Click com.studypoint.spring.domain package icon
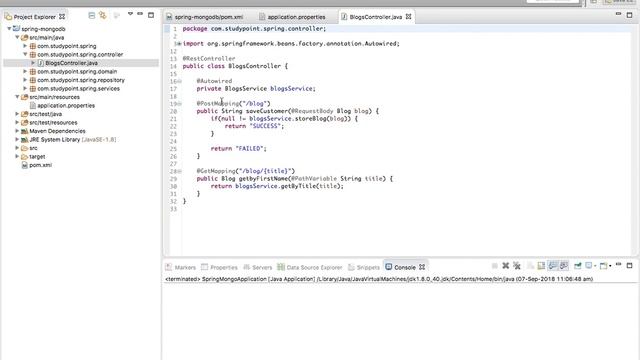 [33, 71]
